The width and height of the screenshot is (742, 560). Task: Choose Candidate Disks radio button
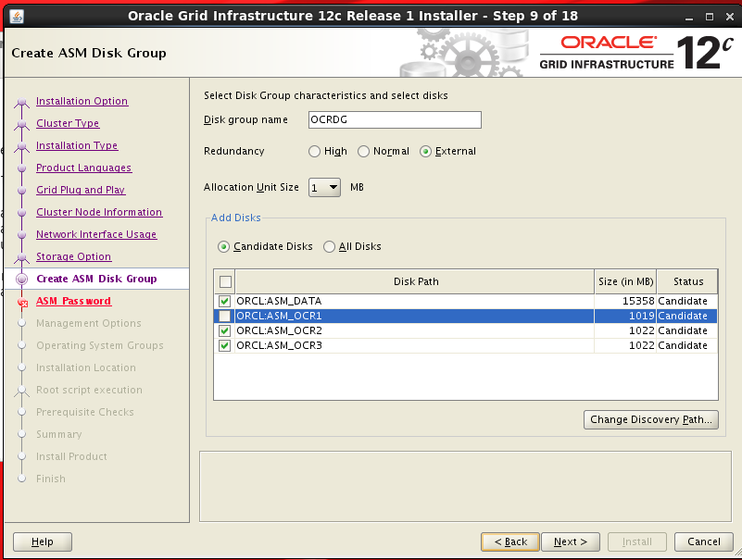coord(223,247)
